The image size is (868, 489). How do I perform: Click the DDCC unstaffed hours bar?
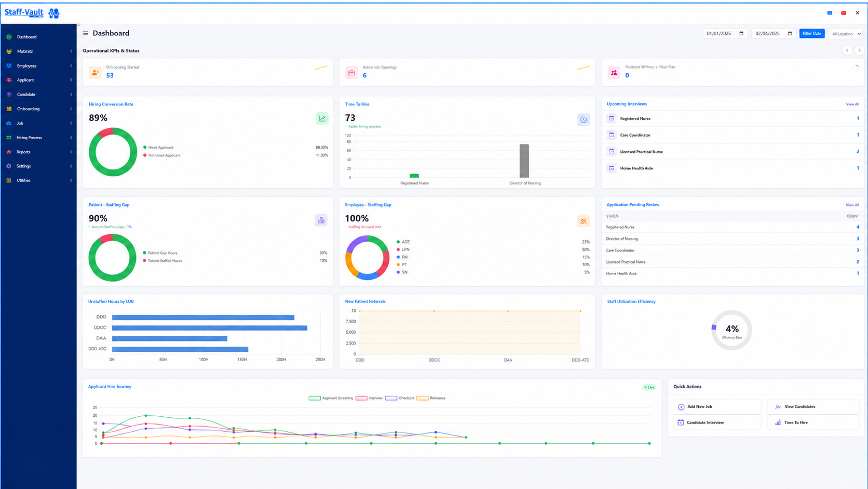click(x=210, y=328)
